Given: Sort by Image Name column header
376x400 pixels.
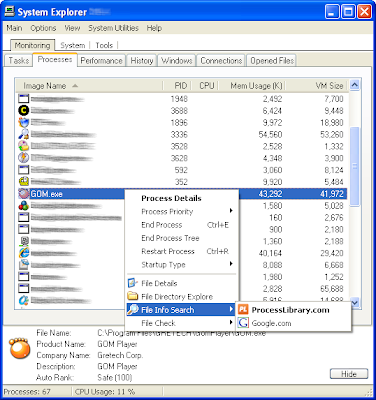Looking at the screenshot, I should (x=89, y=86).
